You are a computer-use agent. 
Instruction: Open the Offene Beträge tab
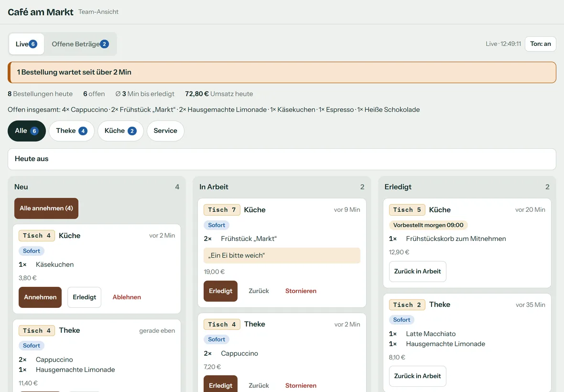pyautogui.click(x=80, y=44)
